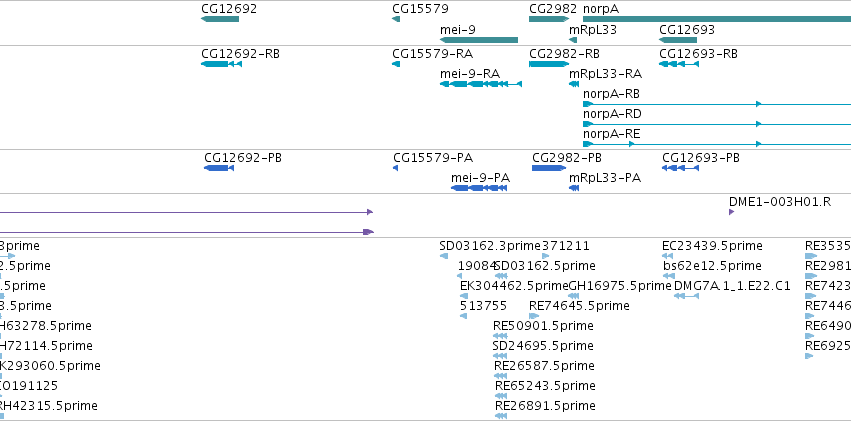
Task: Click the mRpL33 gene label
Action: click(593, 29)
